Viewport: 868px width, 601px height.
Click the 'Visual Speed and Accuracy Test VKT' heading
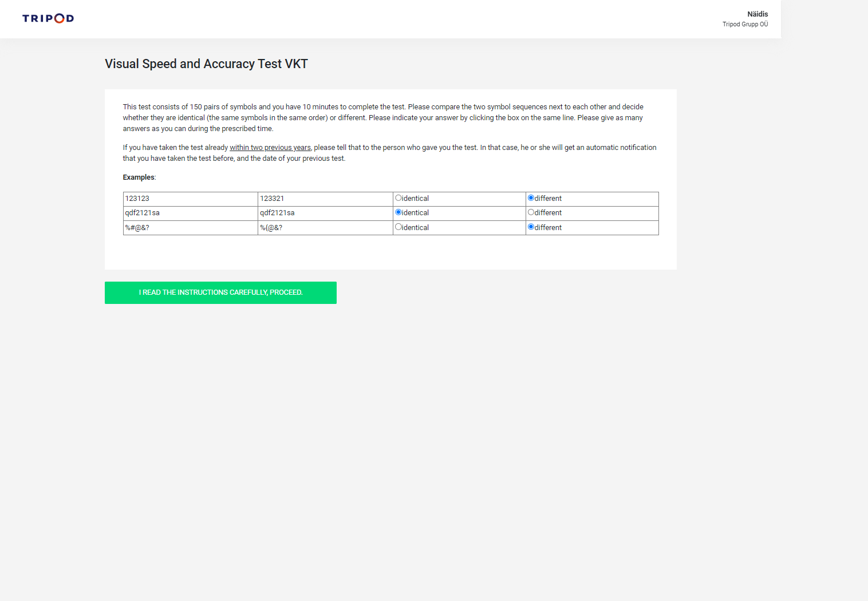206,64
